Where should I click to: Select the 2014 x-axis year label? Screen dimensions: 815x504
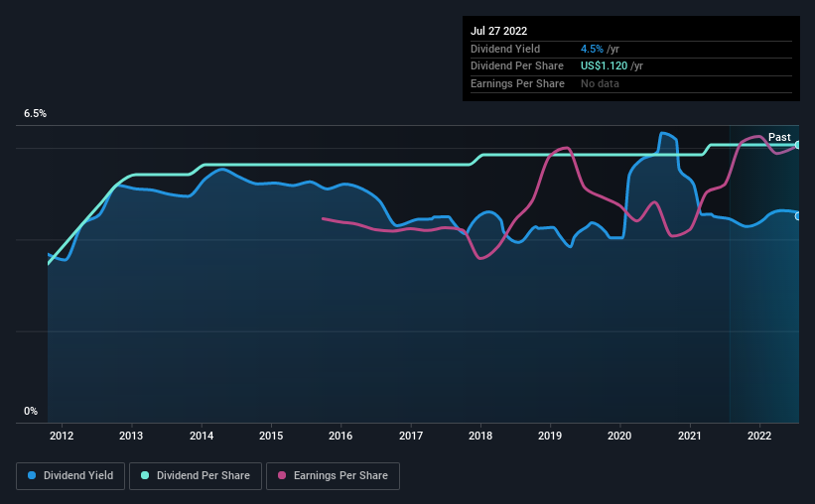pos(202,436)
